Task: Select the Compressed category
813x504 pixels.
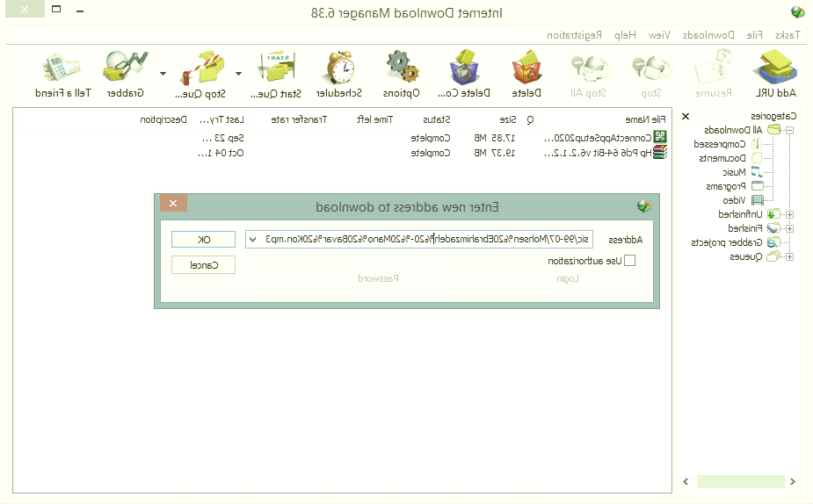Action: pos(720,144)
